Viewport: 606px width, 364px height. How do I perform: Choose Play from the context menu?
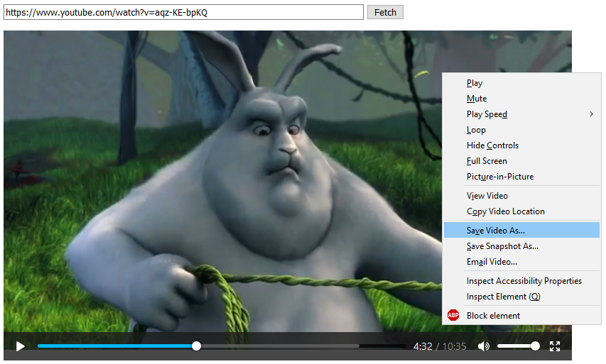(521, 83)
